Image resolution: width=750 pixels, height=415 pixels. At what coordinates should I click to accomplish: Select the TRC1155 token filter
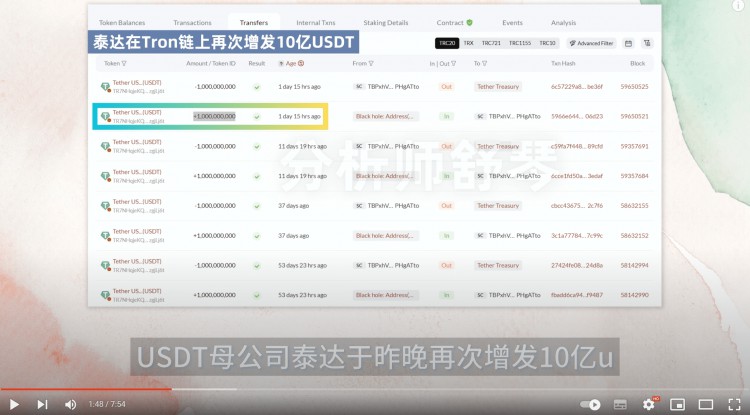(520, 43)
